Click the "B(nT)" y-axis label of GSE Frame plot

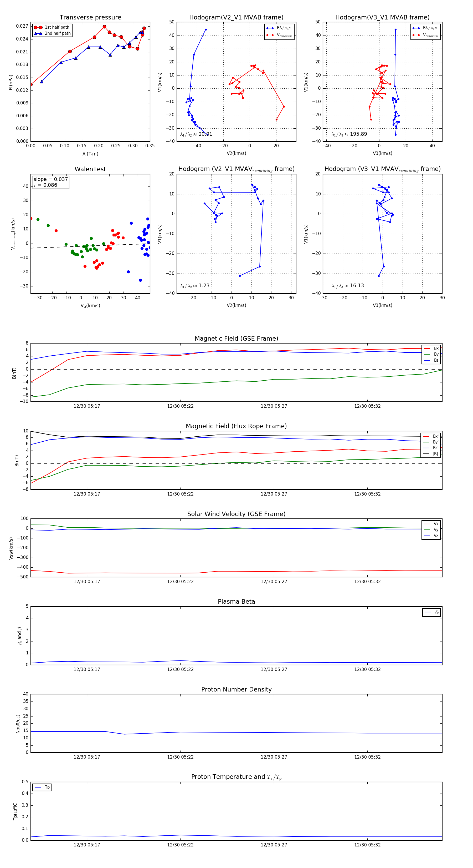pyautogui.click(x=14, y=373)
